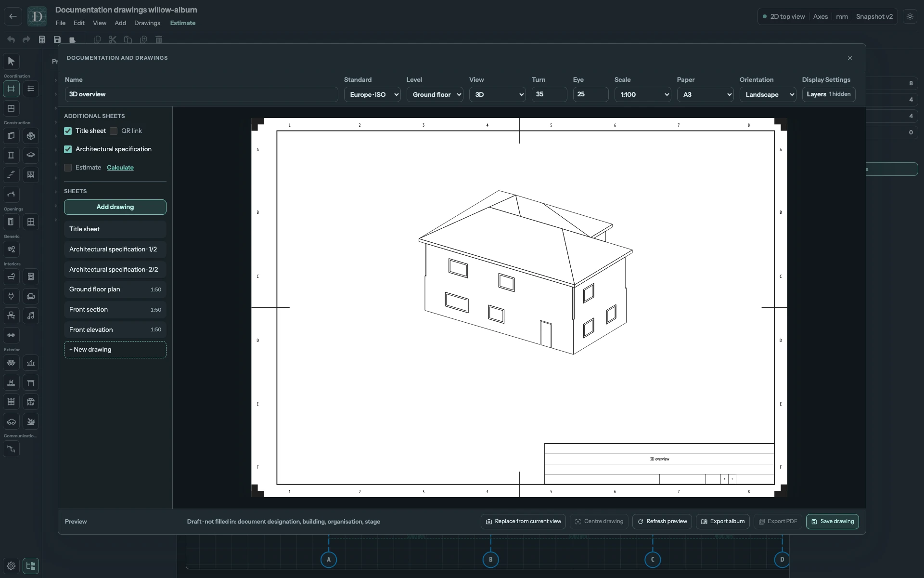Open the Estimate menu
924x578 pixels.
click(183, 23)
